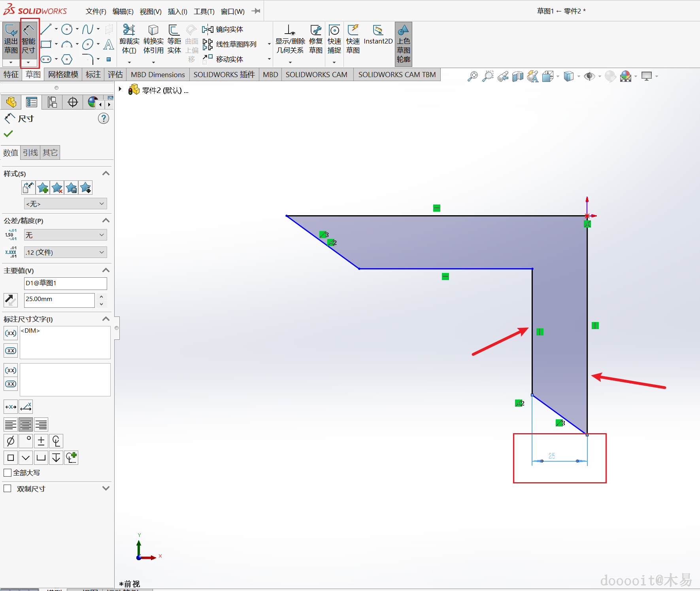Select center-justify text alignment button
Viewport: 700px width, 591px height.
click(x=26, y=425)
